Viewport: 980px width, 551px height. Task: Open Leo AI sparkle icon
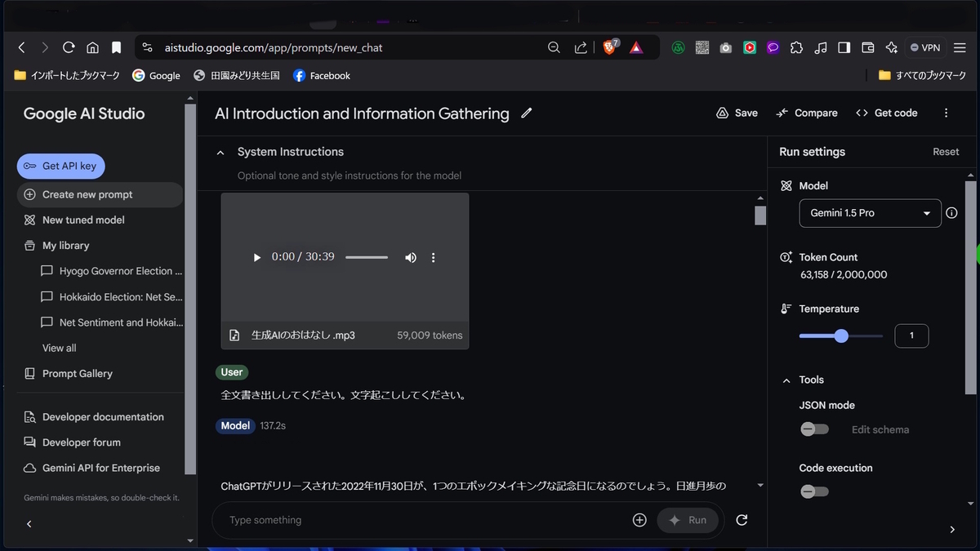click(x=892, y=47)
